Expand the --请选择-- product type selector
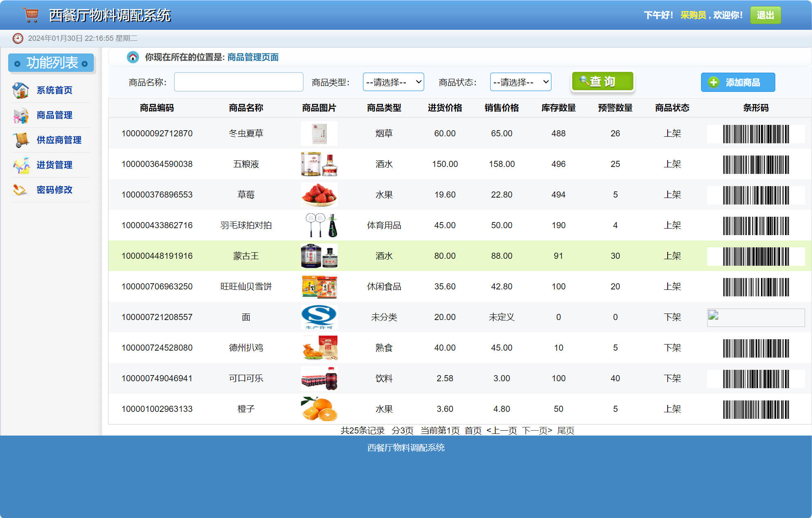This screenshot has height=518, width=812. click(393, 82)
